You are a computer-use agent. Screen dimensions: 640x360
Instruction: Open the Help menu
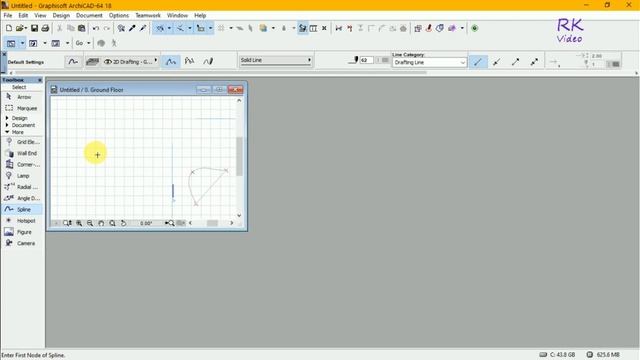pos(200,16)
